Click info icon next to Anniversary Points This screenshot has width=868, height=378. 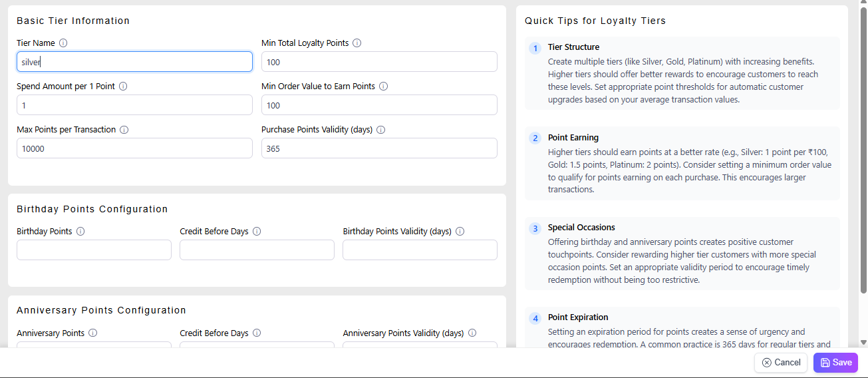pyautogui.click(x=93, y=333)
